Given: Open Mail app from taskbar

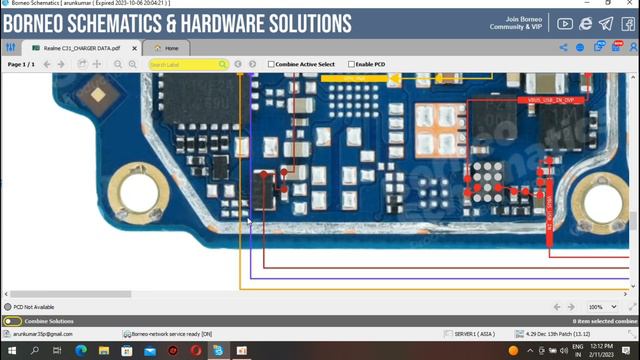Looking at the screenshot, I should (150, 351).
